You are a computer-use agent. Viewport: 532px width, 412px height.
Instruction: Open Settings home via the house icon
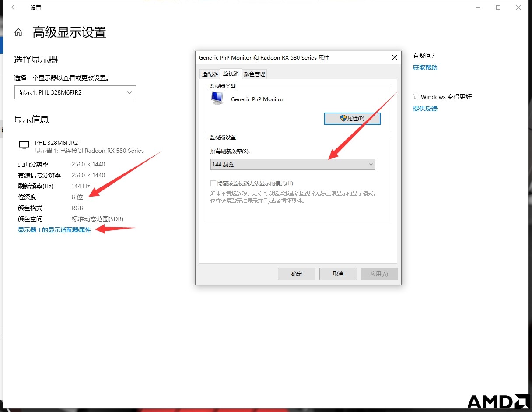click(18, 32)
